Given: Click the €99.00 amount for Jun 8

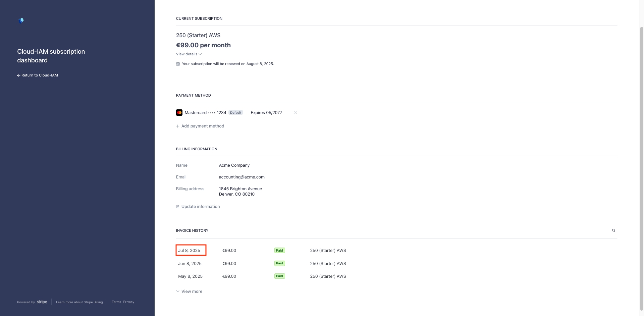Looking at the screenshot, I should (x=229, y=264).
